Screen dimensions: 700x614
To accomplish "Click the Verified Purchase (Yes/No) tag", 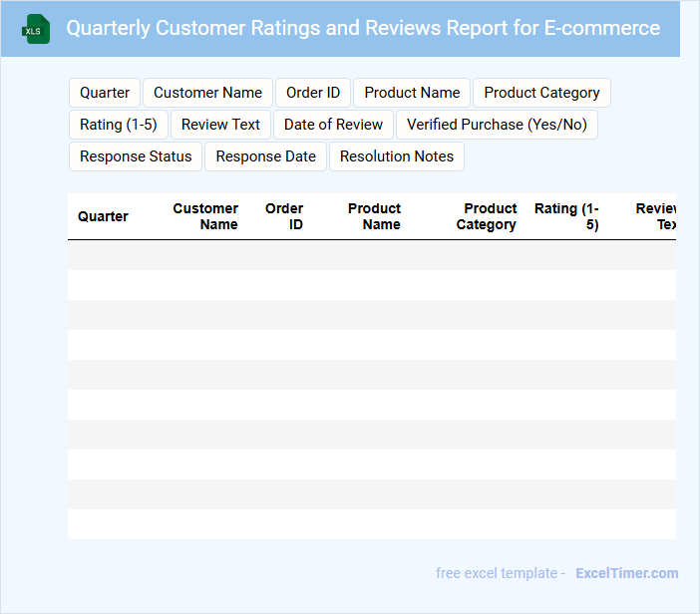I will (x=497, y=125).
